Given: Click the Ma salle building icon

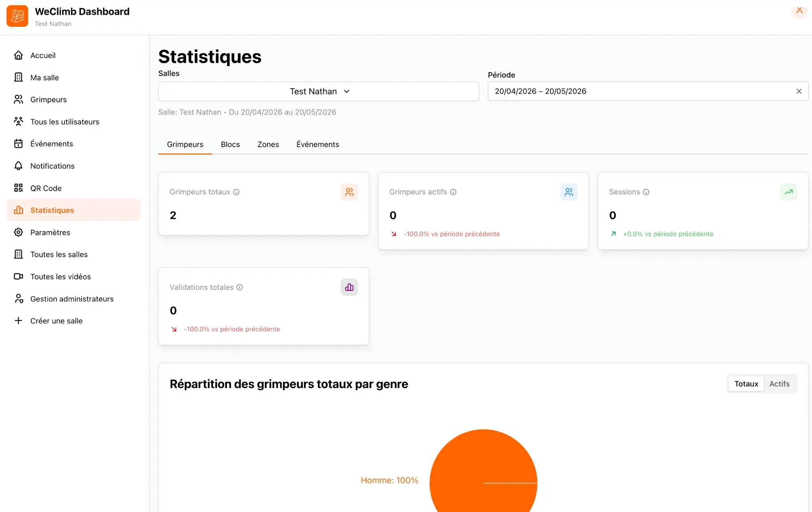Looking at the screenshot, I should (18, 77).
